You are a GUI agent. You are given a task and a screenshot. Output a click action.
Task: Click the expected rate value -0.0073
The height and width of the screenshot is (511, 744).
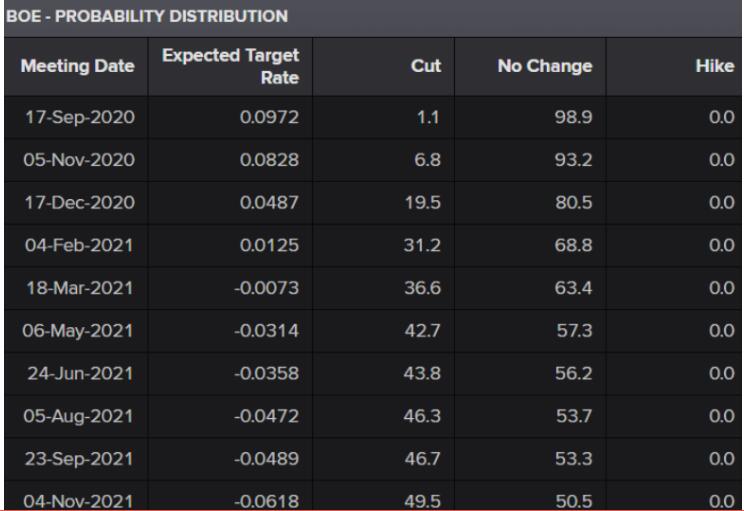point(267,288)
